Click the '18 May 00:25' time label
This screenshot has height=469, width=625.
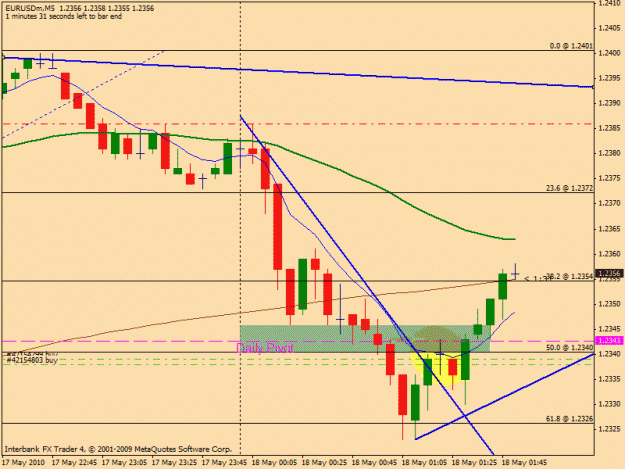(324, 463)
